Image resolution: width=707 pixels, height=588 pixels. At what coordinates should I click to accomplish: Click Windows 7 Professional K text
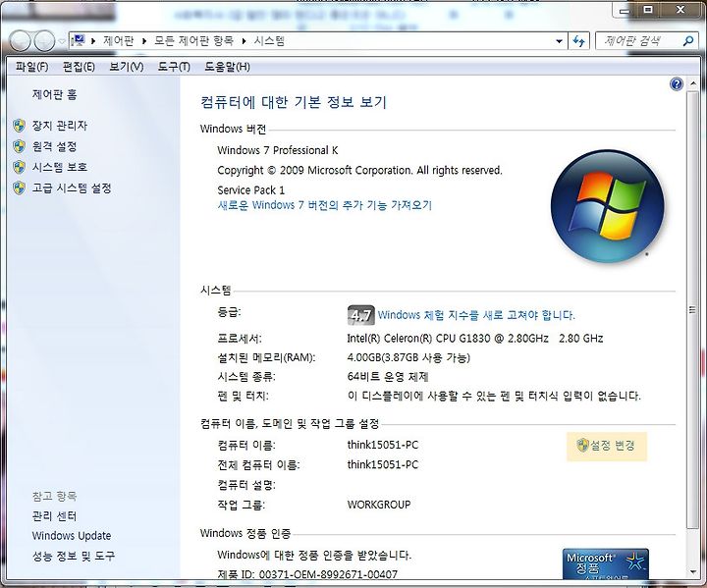(x=278, y=150)
